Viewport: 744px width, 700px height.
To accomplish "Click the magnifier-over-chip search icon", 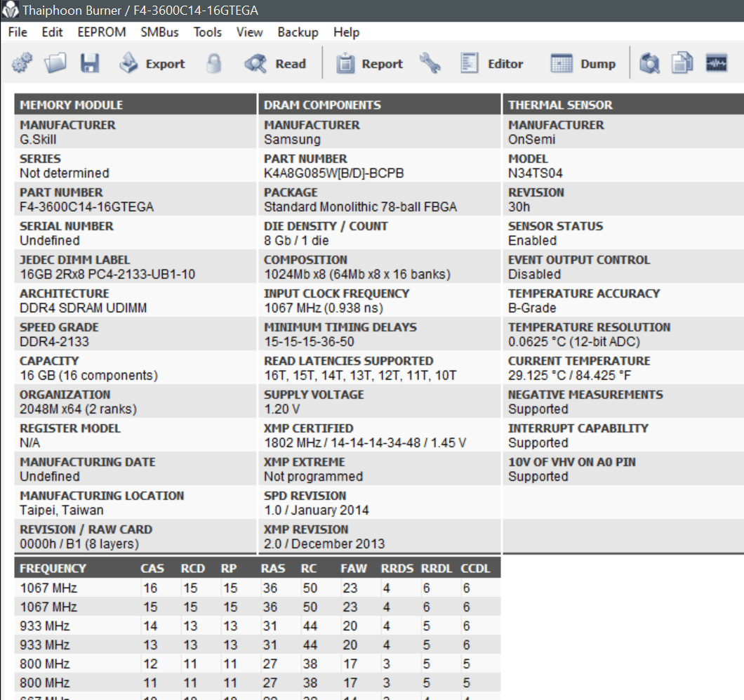I will pyautogui.click(x=649, y=63).
